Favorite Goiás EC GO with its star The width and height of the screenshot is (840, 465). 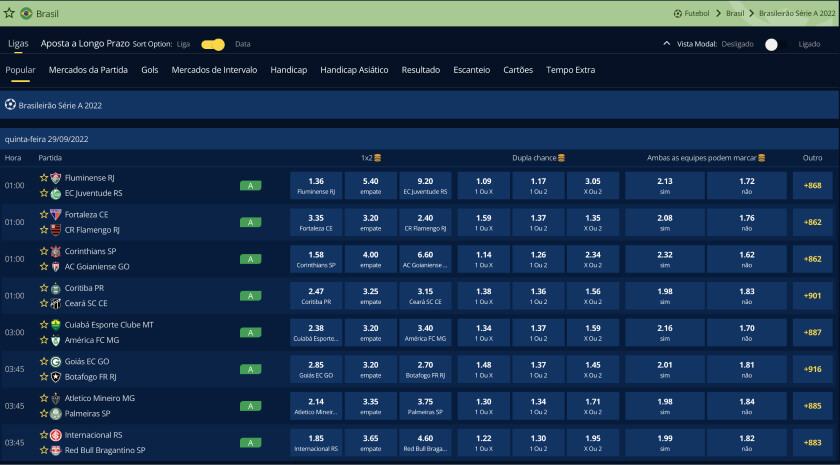[44, 361]
